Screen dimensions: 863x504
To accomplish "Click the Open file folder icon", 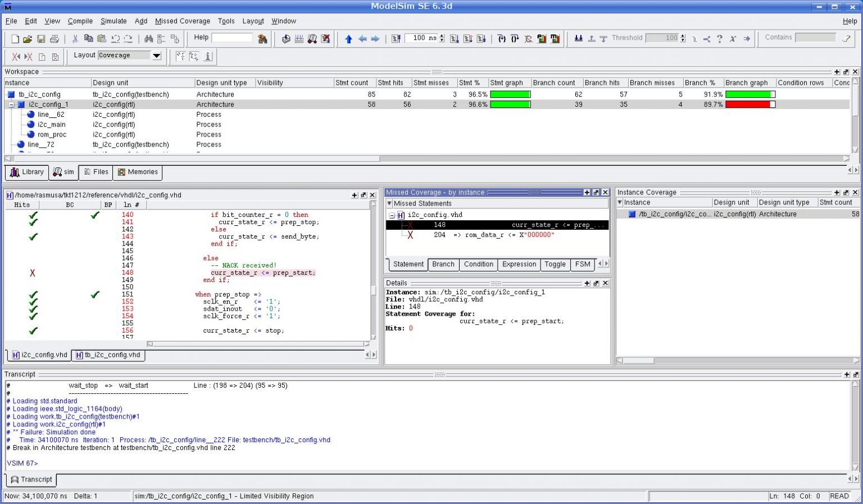I will click(27, 39).
